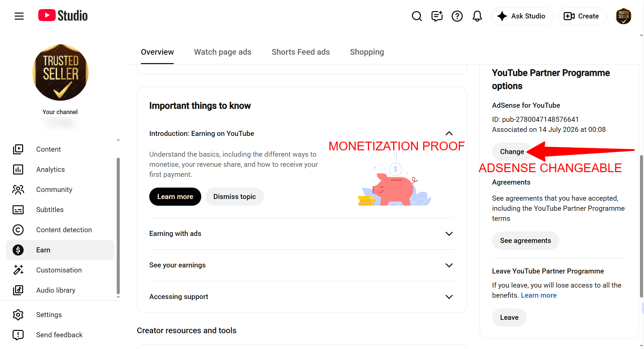Image resolution: width=644 pixels, height=349 pixels.
Task: Switch to the Shorts Feed ads tab
Action: click(301, 52)
